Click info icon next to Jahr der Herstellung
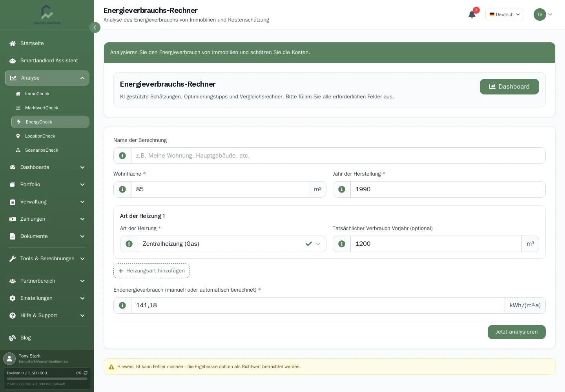 (342, 189)
